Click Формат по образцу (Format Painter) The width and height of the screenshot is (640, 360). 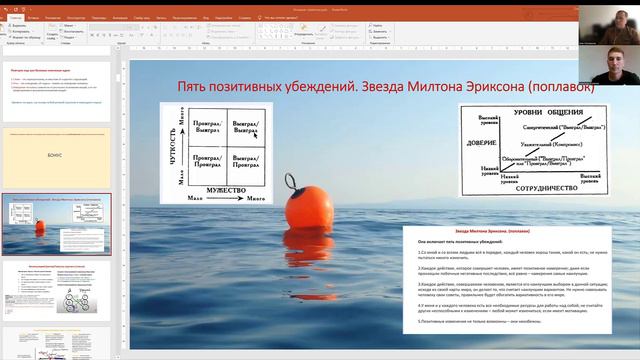tap(24, 37)
